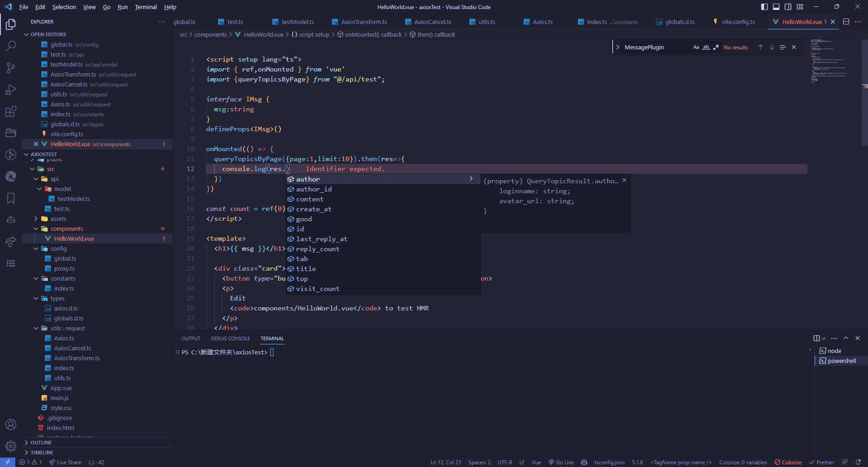Change language mode Vue in status bar

[x=536, y=462]
